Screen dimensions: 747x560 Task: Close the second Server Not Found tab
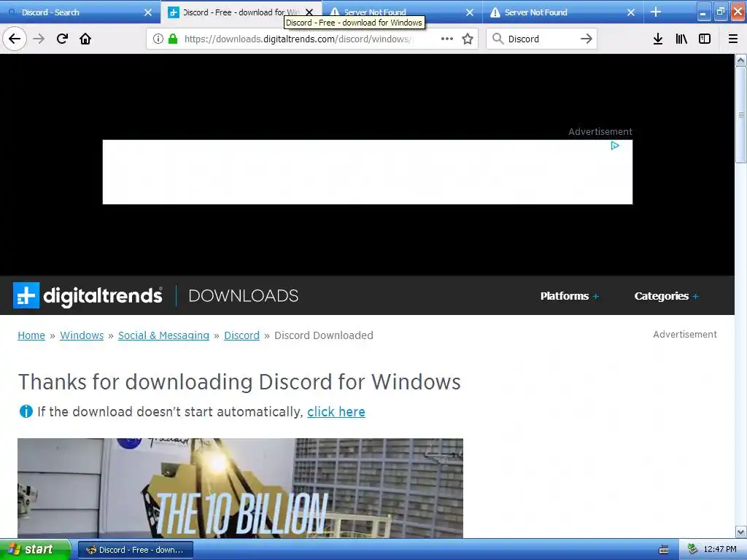[631, 12]
